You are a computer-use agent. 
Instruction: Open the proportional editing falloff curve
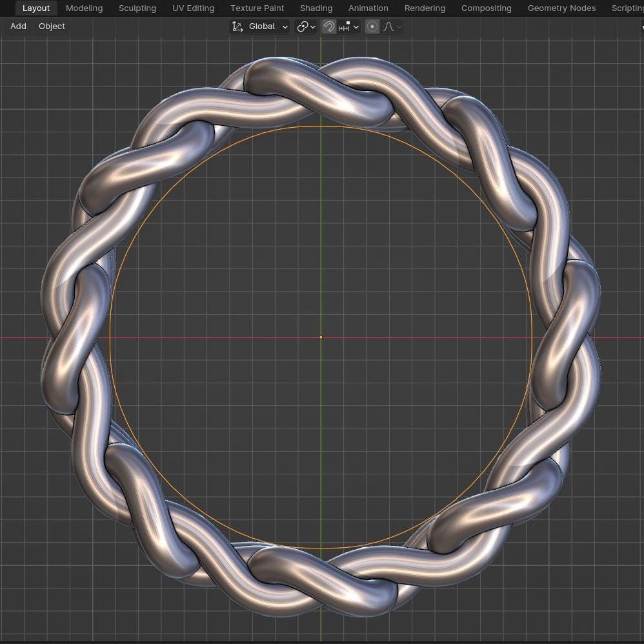388,26
